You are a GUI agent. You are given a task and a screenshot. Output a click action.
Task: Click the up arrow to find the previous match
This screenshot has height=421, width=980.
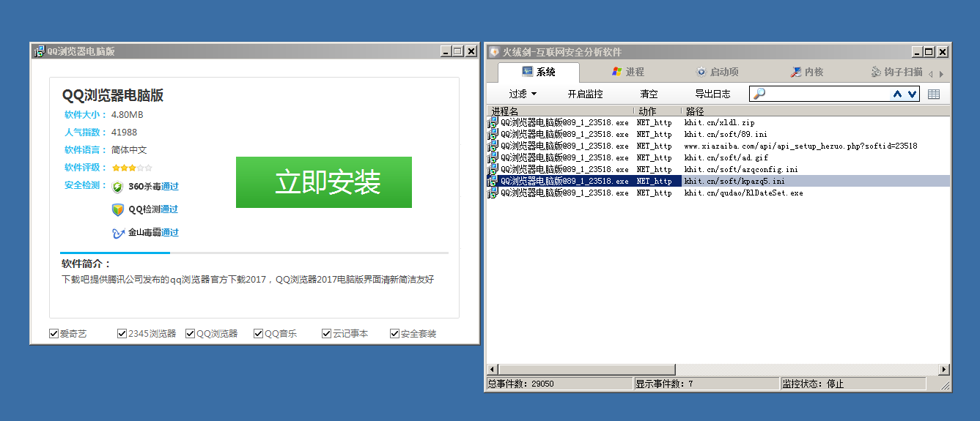897,94
